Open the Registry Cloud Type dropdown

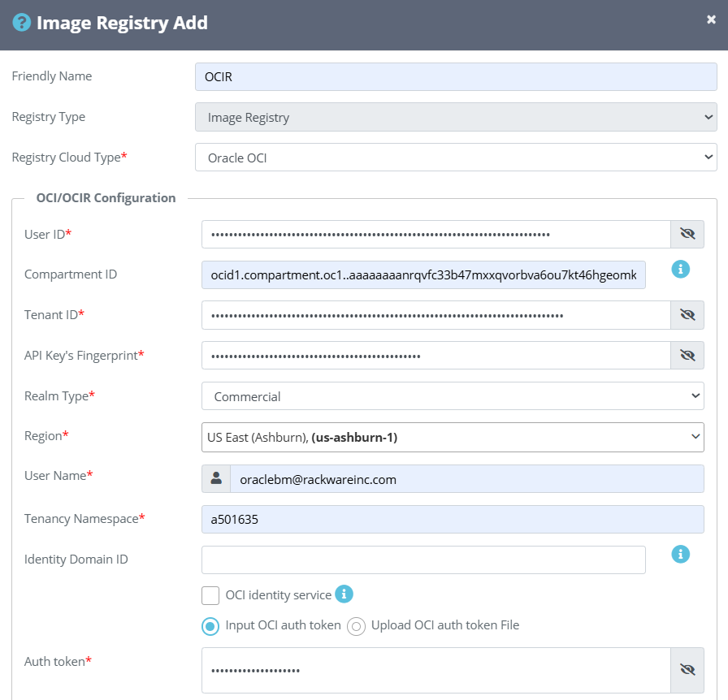click(456, 158)
